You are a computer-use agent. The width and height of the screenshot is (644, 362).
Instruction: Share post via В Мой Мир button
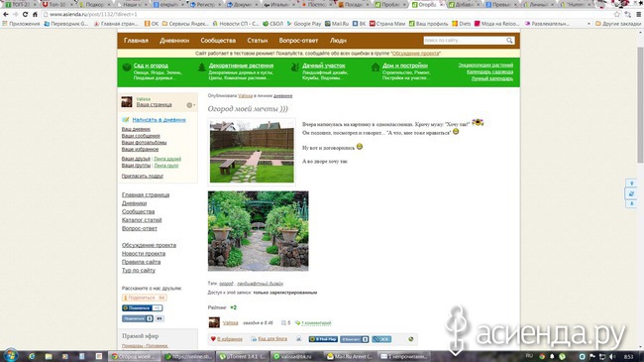click(x=323, y=339)
